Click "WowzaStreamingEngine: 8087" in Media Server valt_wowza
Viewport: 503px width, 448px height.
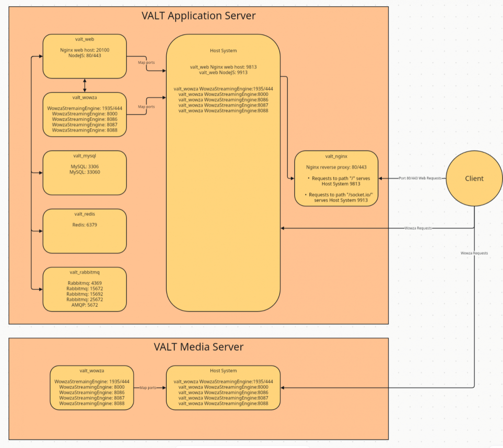(x=92, y=398)
